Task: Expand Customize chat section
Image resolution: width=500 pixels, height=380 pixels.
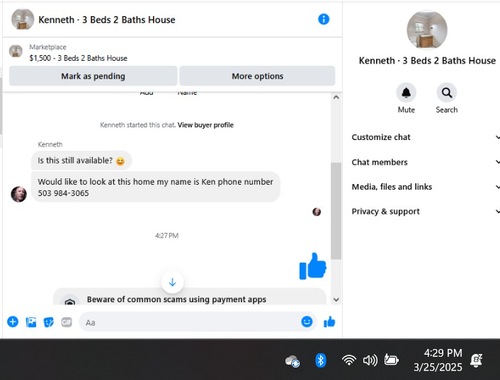Action: pyautogui.click(x=426, y=137)
